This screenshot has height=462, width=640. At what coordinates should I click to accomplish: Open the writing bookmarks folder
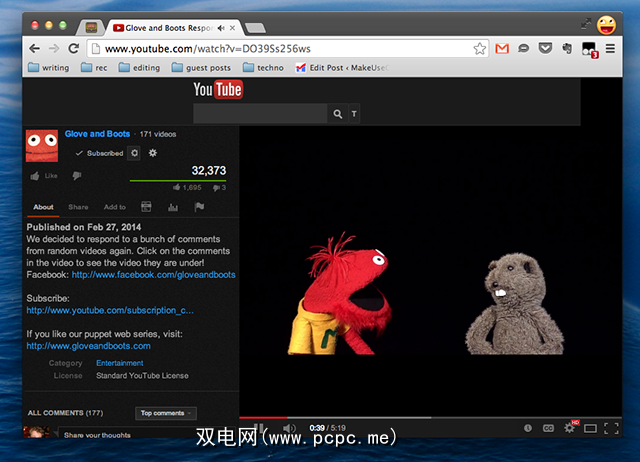pos(49,67)
